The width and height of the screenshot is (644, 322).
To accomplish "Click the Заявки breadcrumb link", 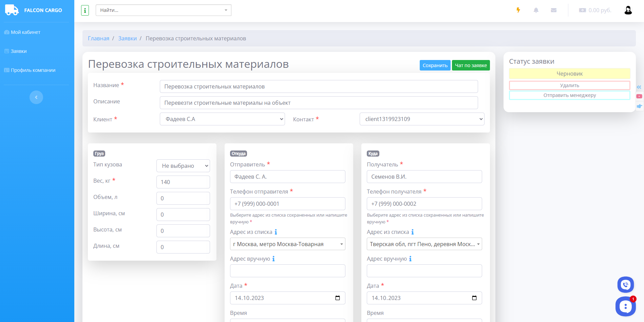I will [x=127, y=38].
